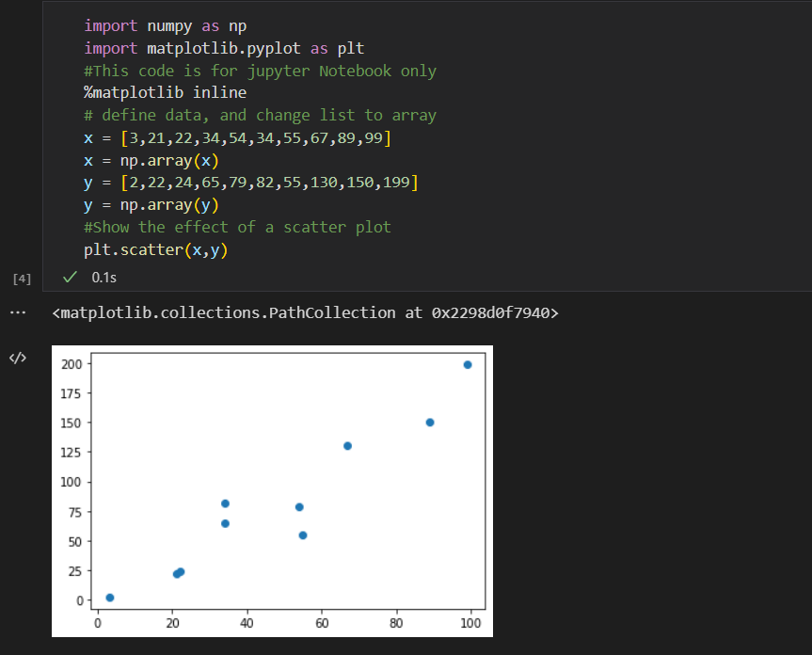Viewport: 812px width, 655px height.
Task: Click the x-axis tick label 60
Action: point(322,623)
